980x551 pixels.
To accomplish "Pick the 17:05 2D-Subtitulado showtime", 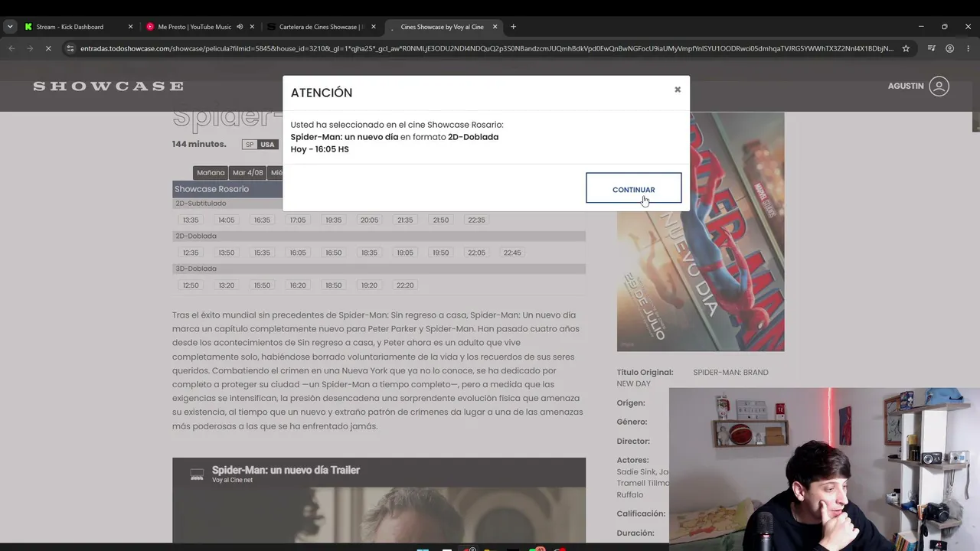I will tap(298, 220).
